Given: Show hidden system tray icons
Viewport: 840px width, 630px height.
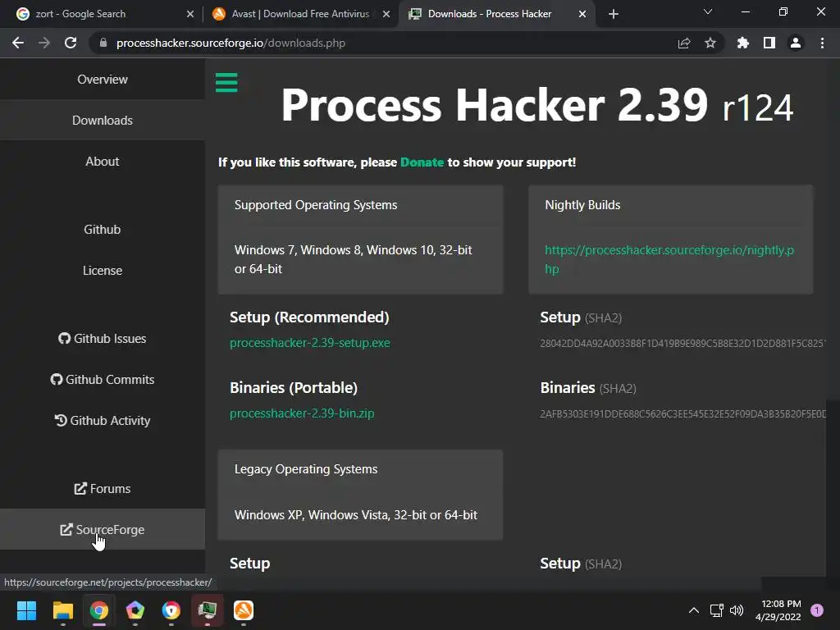Looking at the screenshot, I should pos(694,610).
